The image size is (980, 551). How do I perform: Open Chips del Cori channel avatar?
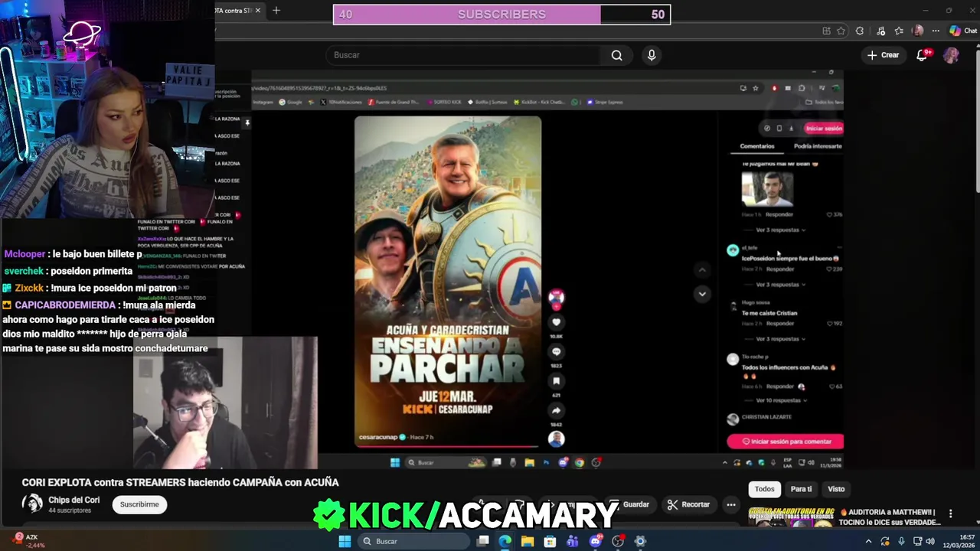32,504
